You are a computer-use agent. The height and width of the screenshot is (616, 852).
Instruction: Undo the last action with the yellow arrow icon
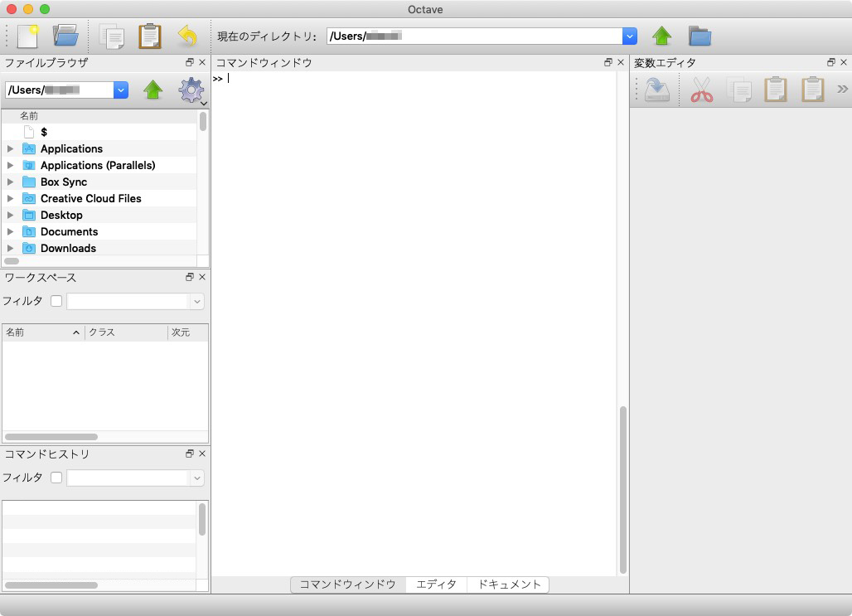[186, 35]
